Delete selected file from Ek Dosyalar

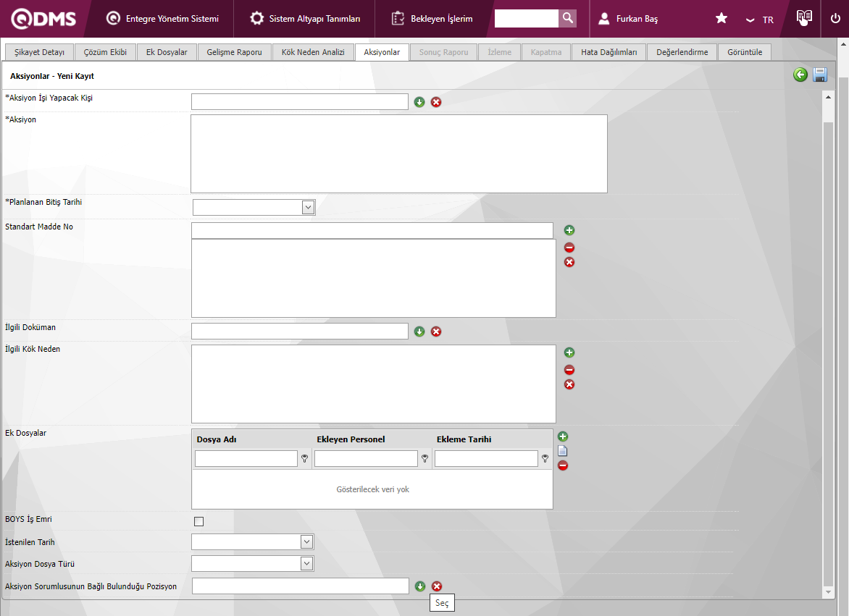click(563, 465)
